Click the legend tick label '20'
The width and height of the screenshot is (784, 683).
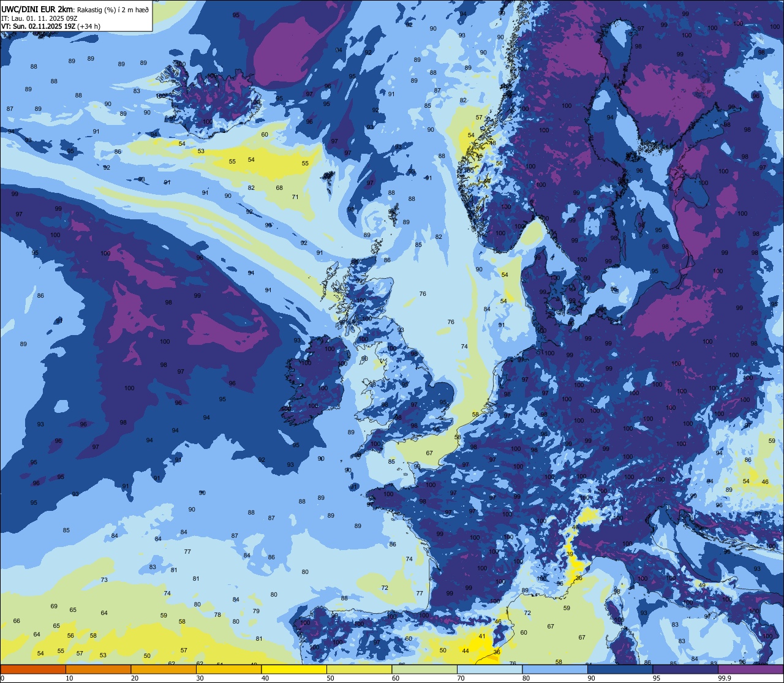(135, 678)
